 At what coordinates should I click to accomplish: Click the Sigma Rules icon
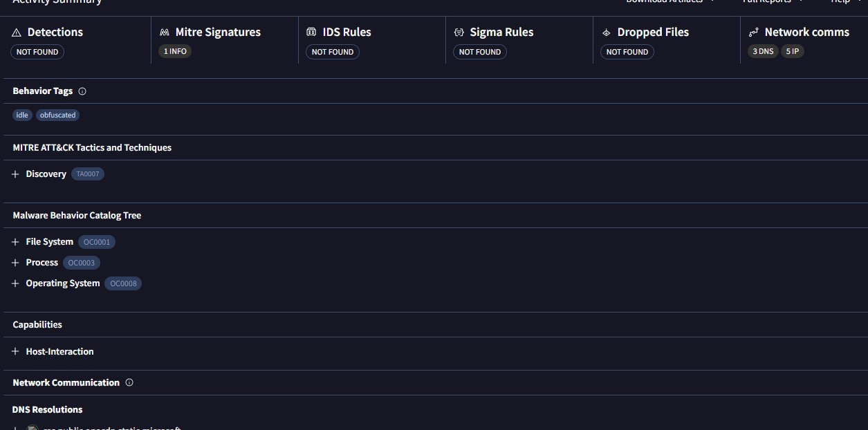(459, 32)
